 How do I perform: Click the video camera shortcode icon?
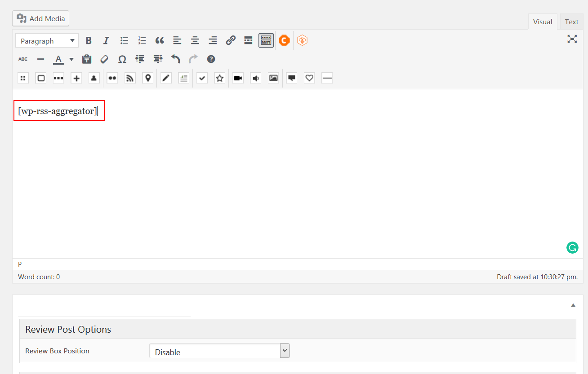tap(238, 78)
